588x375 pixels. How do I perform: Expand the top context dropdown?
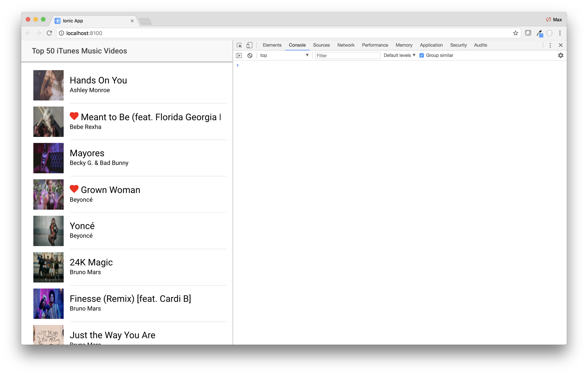(284, 56)
